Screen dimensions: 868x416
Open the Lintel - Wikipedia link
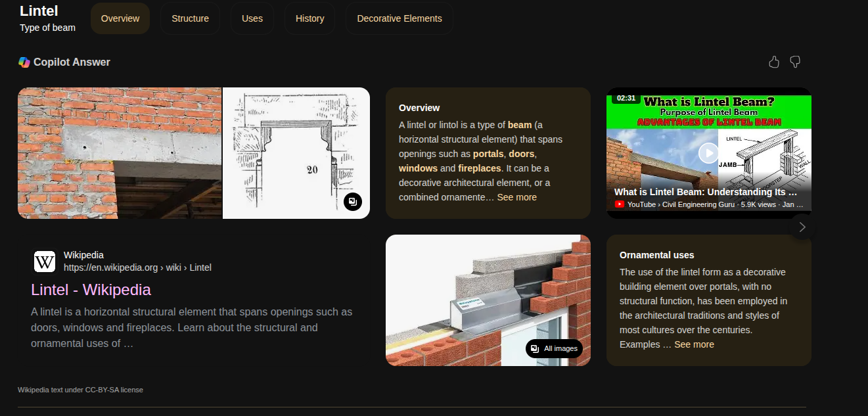click(x=91, y=290)
